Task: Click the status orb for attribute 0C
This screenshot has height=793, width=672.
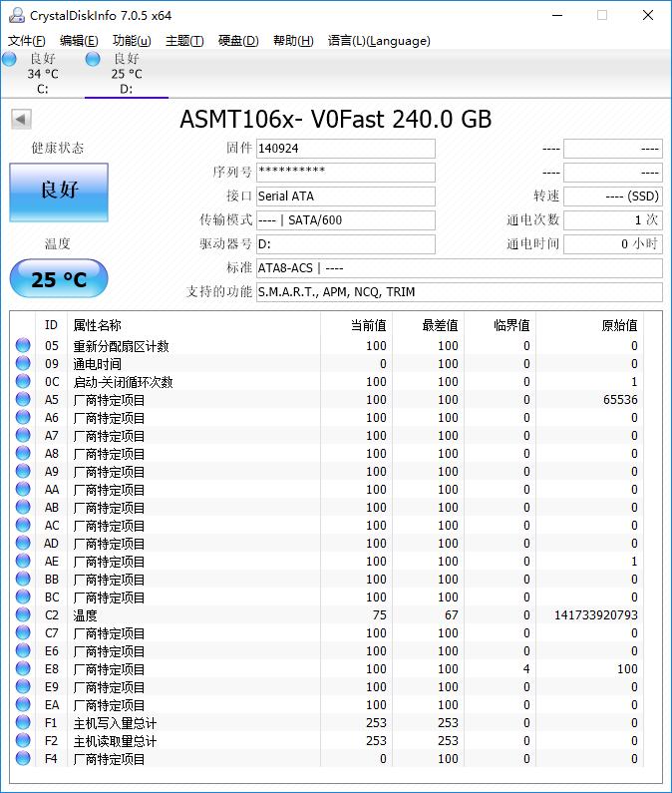Action: pos(23,381)
